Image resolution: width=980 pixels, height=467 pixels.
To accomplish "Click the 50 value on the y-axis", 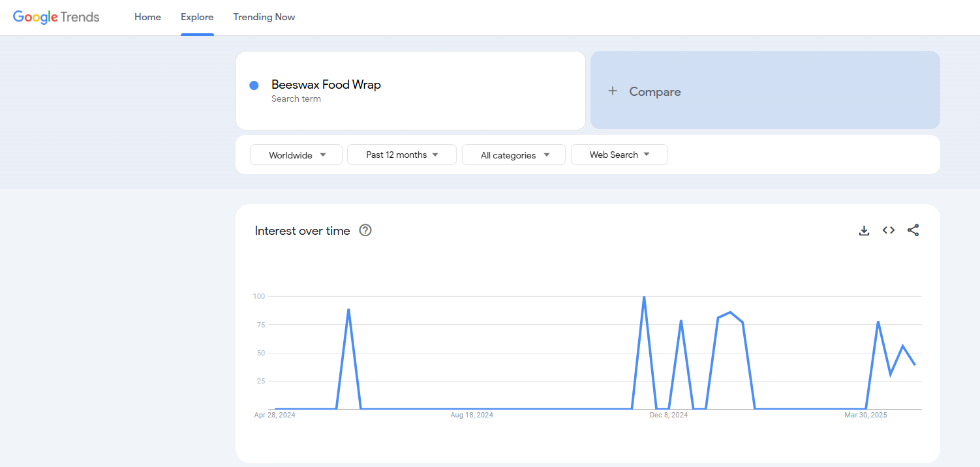I will [261, 353].
